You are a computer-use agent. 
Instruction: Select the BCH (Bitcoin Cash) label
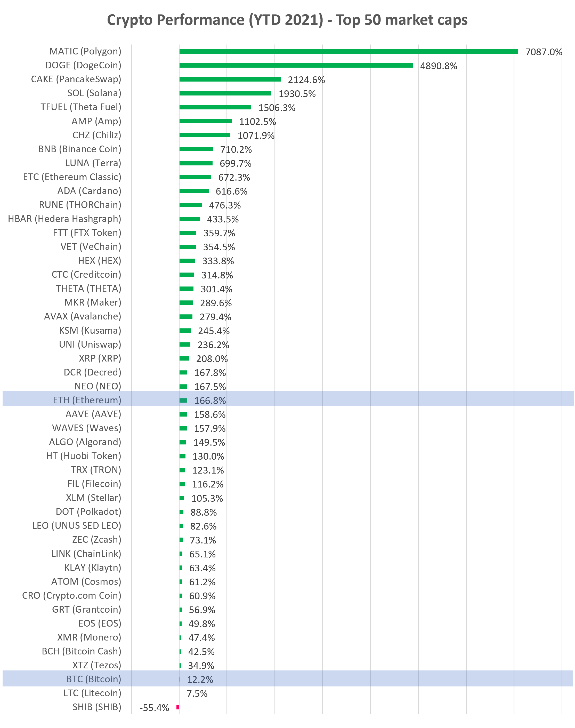pos(82,651)
